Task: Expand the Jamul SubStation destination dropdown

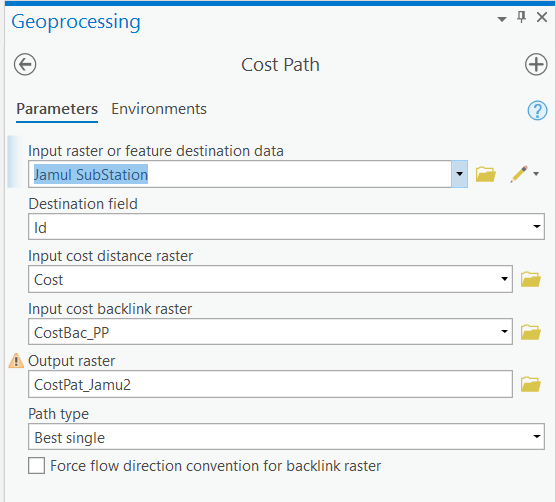Action: coord(459,174)
